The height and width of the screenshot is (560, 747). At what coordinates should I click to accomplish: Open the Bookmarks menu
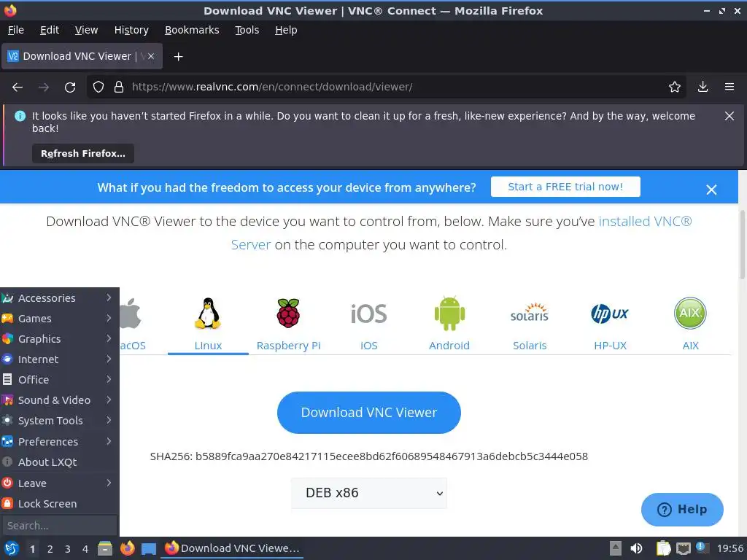[x=192, y=30]
